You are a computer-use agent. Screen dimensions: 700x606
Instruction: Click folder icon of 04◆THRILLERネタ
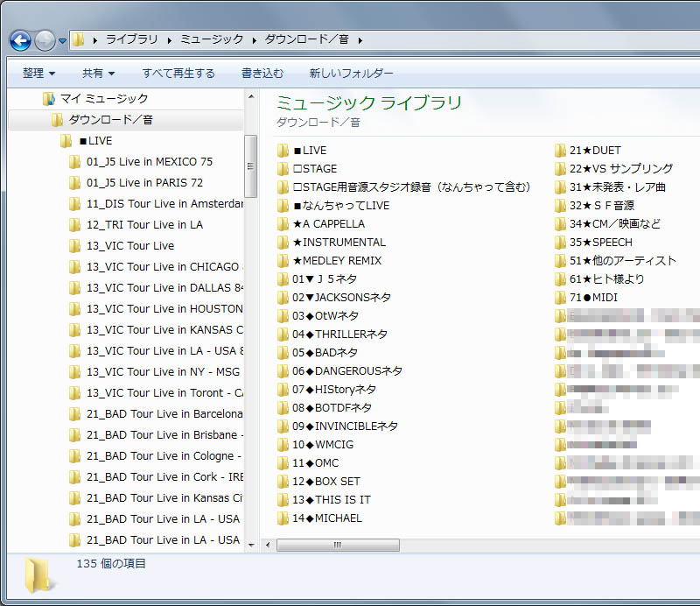283,335
